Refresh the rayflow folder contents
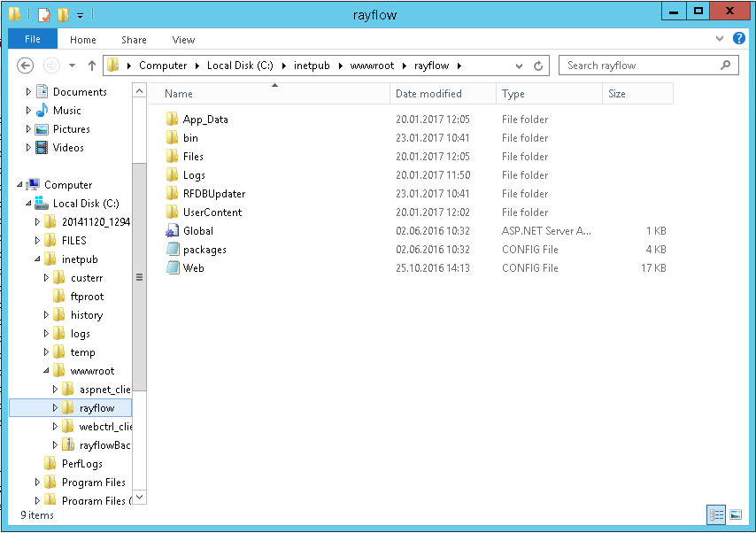The width and height of the screenshot is (756, 533). click(x=538, y=65)
